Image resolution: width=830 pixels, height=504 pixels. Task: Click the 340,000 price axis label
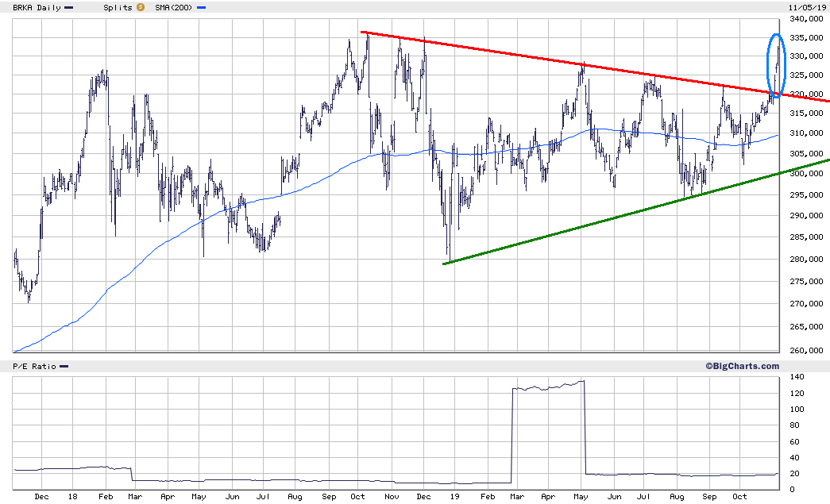[x=807, y=19]
